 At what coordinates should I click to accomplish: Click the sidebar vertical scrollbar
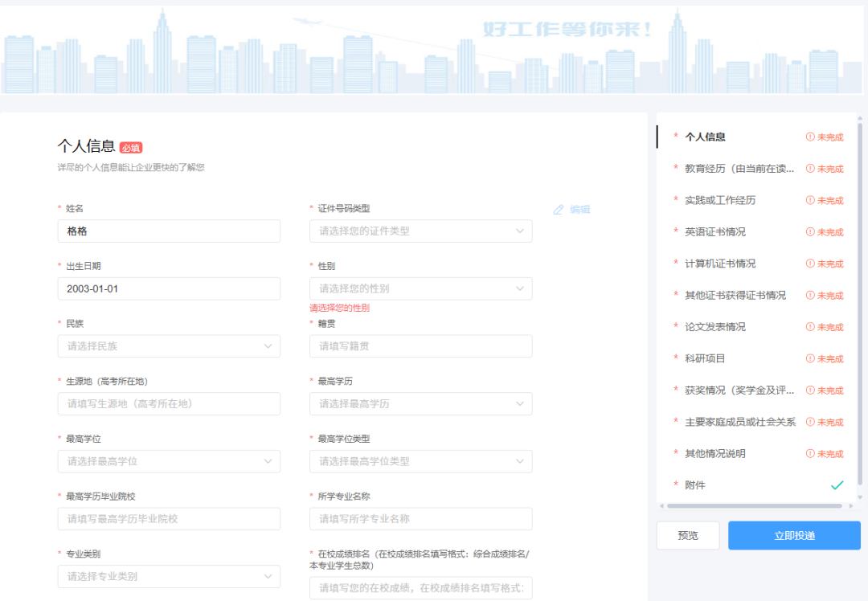860,305
